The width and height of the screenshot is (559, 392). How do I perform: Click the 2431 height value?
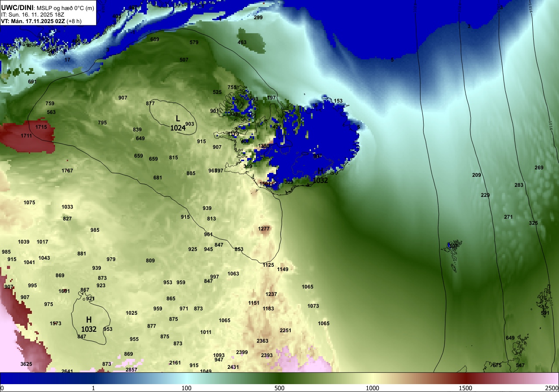[233, 367]
